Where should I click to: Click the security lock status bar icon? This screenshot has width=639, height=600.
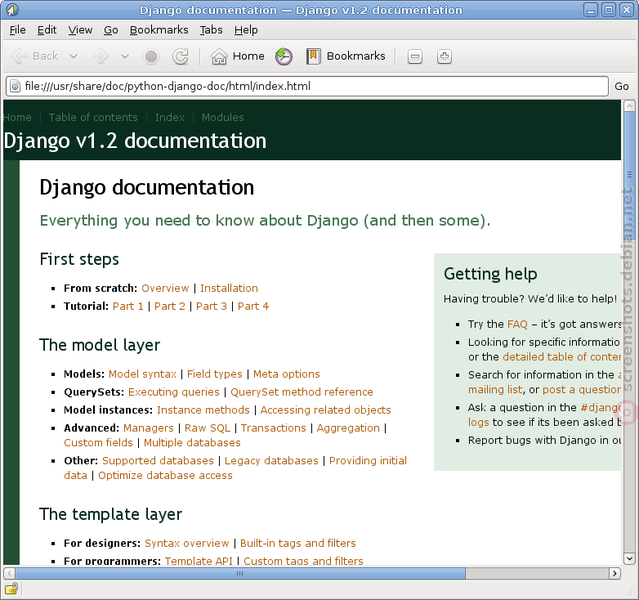[11, 588]
